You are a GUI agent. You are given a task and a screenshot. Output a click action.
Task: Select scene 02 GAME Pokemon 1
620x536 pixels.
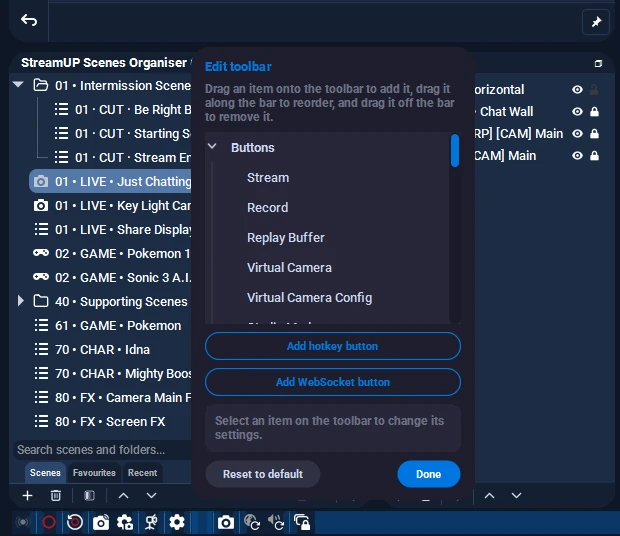coord(112,253)
